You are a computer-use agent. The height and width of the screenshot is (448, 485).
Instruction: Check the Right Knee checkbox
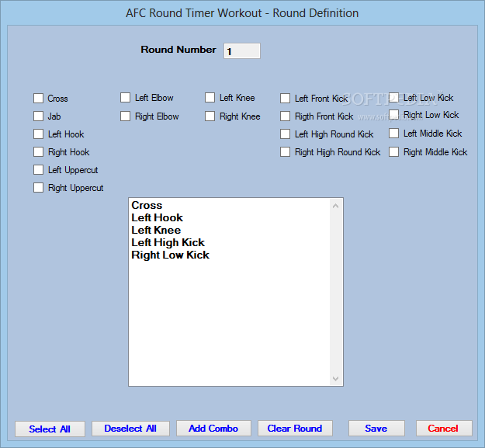click(210, 116)
